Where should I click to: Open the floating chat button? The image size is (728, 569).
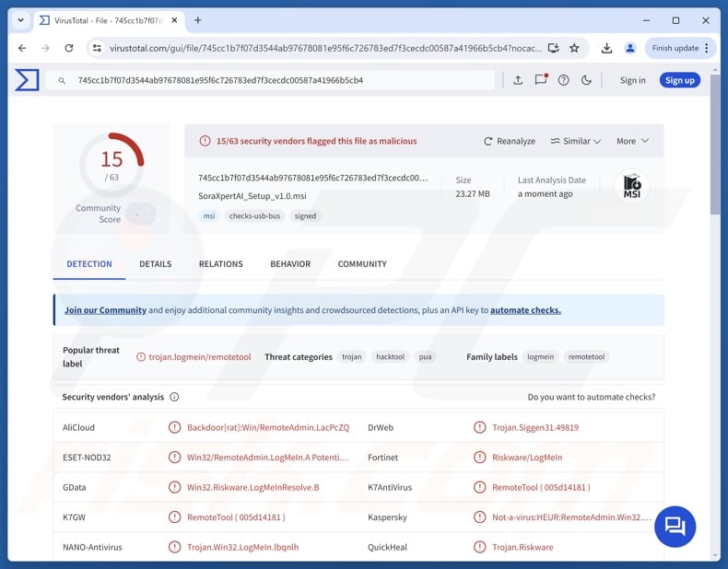pos(675,527)
